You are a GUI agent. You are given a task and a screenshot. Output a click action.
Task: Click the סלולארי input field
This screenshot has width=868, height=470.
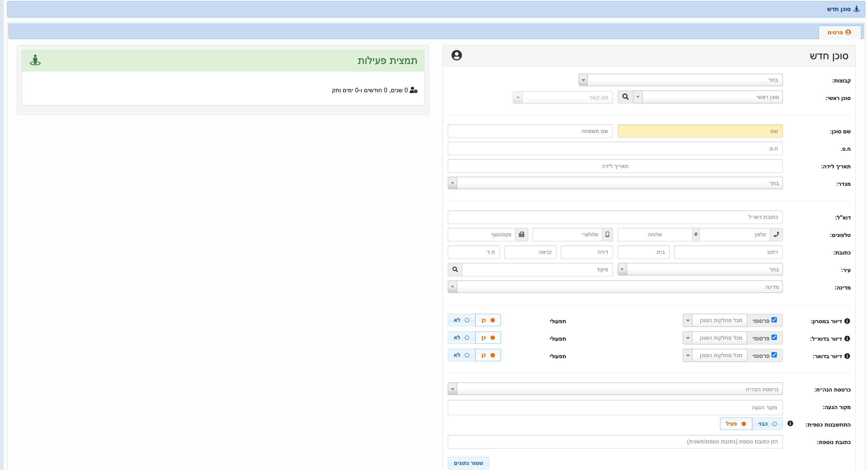568,235
